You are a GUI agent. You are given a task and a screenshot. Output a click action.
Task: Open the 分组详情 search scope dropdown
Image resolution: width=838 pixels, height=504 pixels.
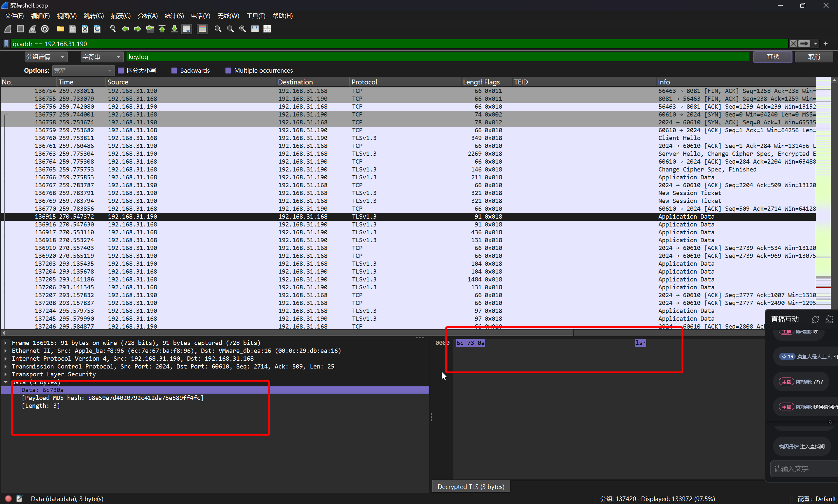46,57
